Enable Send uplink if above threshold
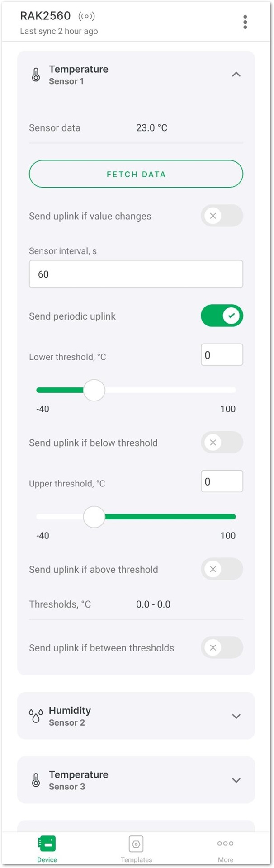 click(x=222, y=569)
